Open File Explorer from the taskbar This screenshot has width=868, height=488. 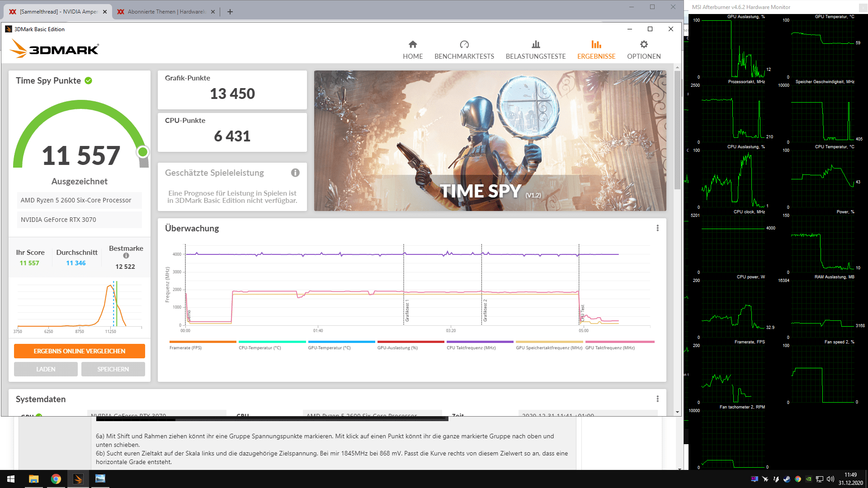[x=33, y=479]
